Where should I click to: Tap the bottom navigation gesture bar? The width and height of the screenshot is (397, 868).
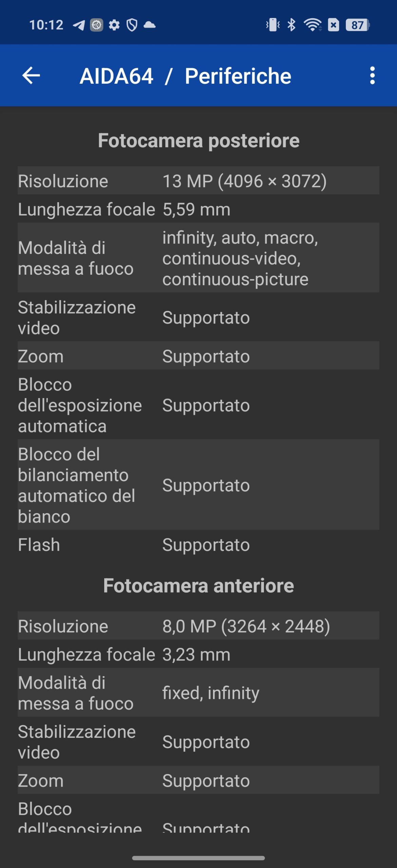(x=198, y=858)
